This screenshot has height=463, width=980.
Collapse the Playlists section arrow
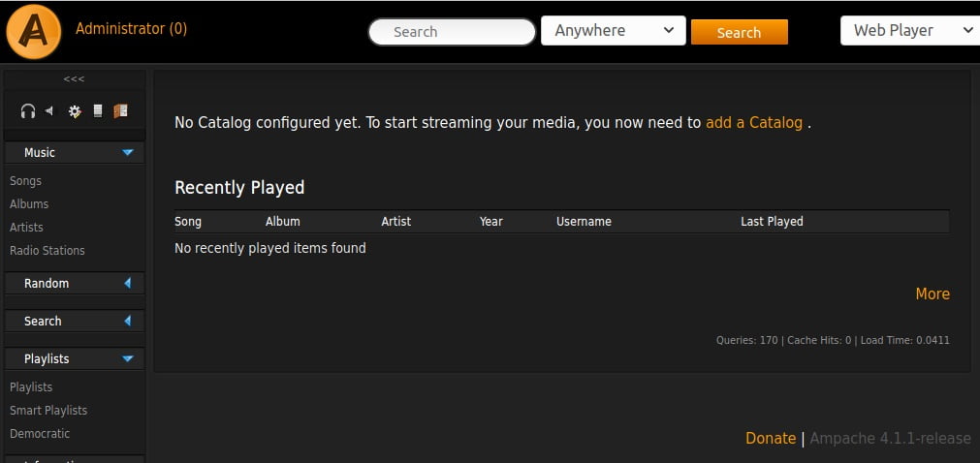click(x=128, y=358)
